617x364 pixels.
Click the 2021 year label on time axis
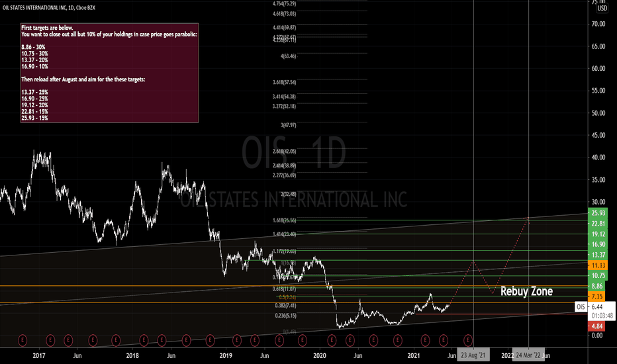click(414, 356)
